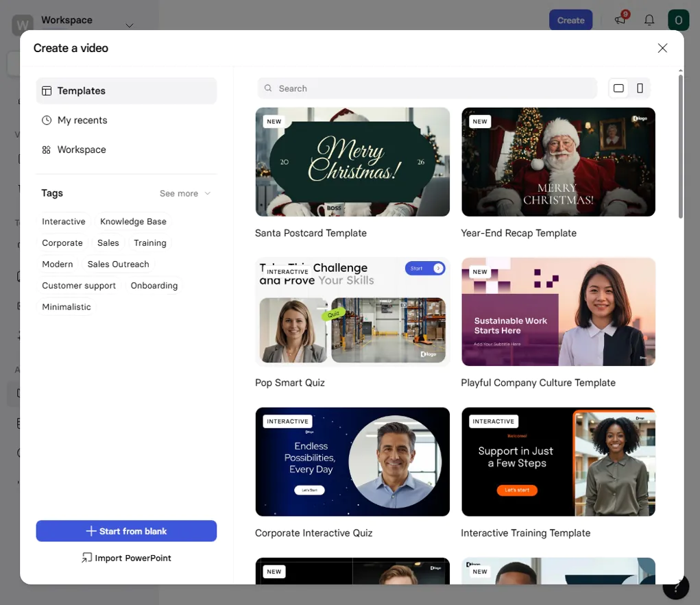Screen dimensions: 700x605
Task: Filter by Sales Outreach tag
Action: 119,264
